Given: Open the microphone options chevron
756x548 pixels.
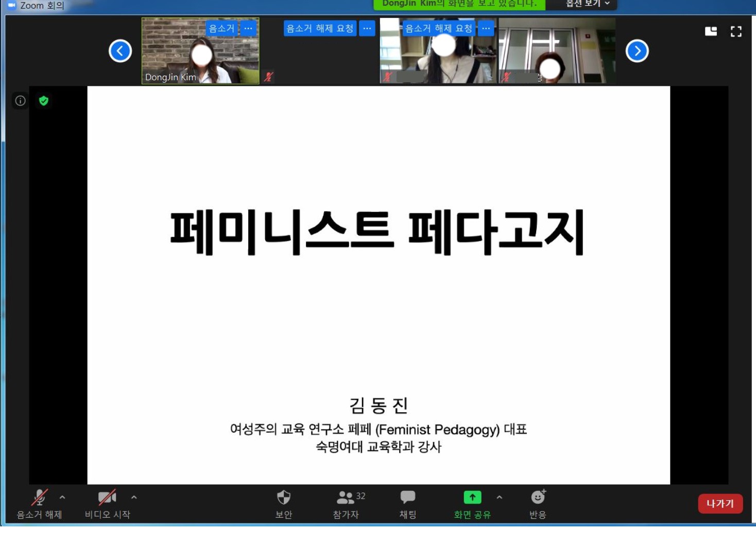Looking at the screenshot, I should 62,498.
